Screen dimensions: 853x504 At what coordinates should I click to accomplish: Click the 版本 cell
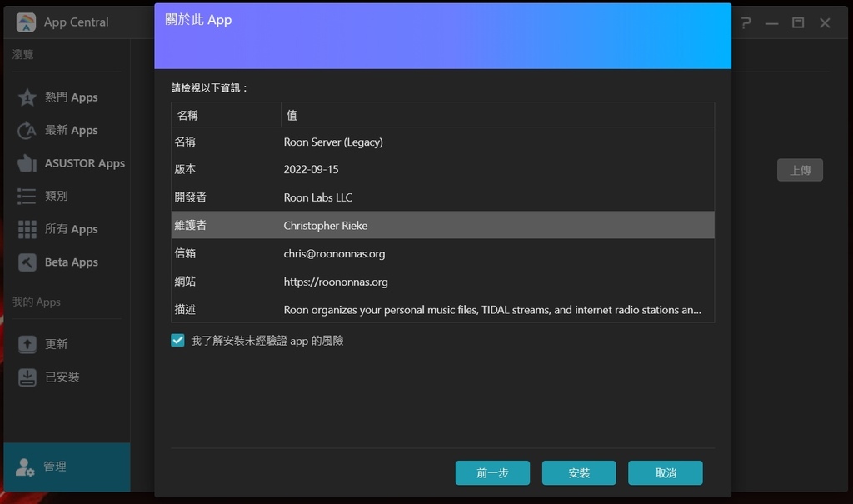tap(185, 169)
